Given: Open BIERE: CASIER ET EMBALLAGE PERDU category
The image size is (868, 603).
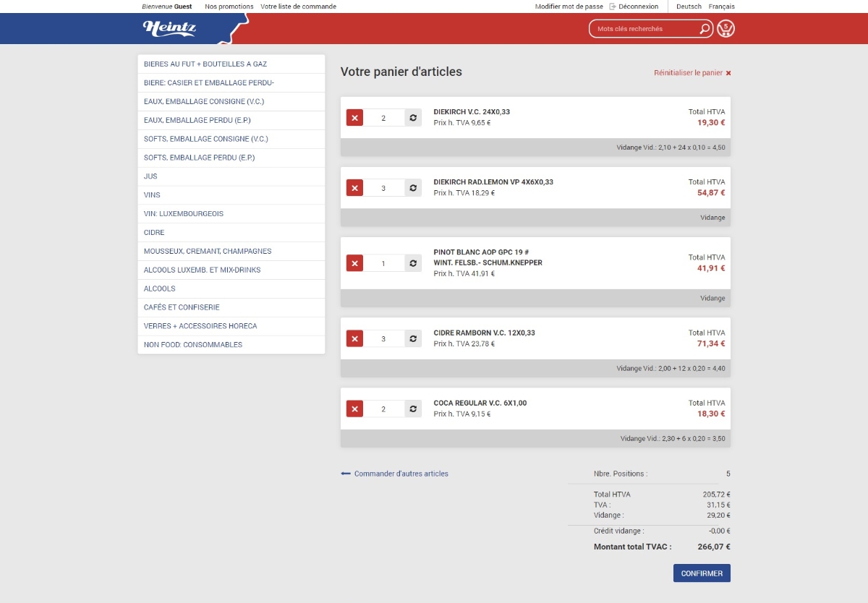Looking at the screenshot, I should tap(231, 83).
